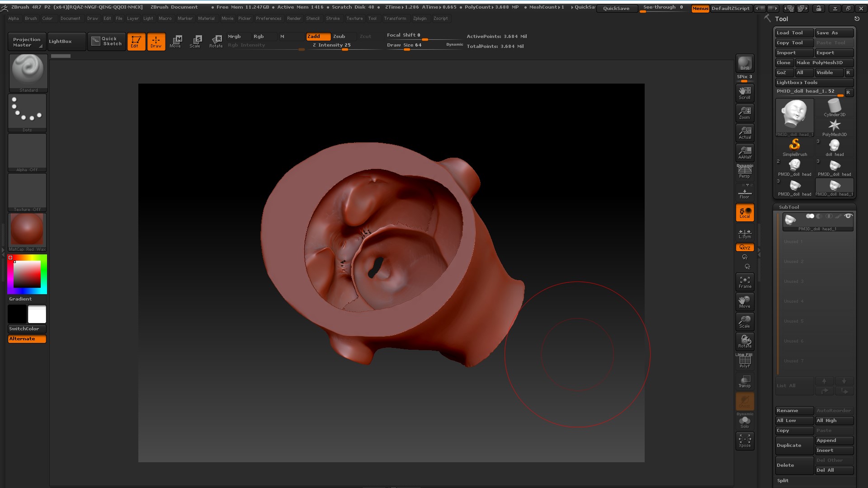Click the Rotate tool in top toolbar

click(x=216, y=41)
